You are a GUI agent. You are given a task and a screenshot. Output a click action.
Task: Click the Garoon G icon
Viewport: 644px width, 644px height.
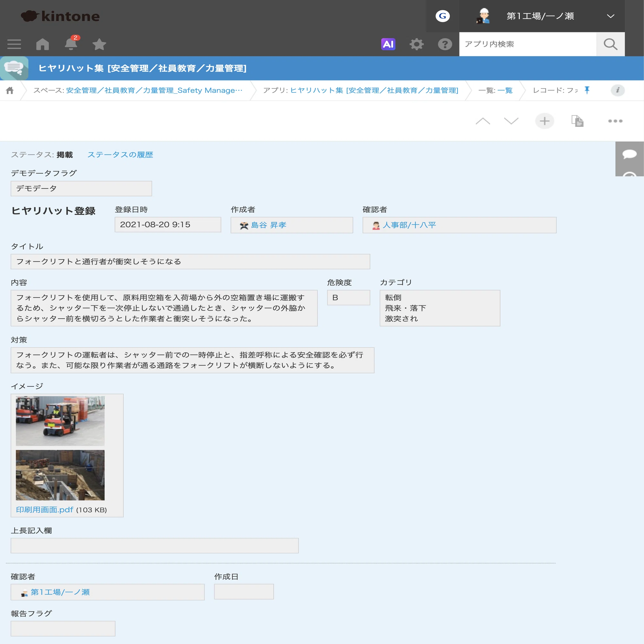tap(442, 16)
